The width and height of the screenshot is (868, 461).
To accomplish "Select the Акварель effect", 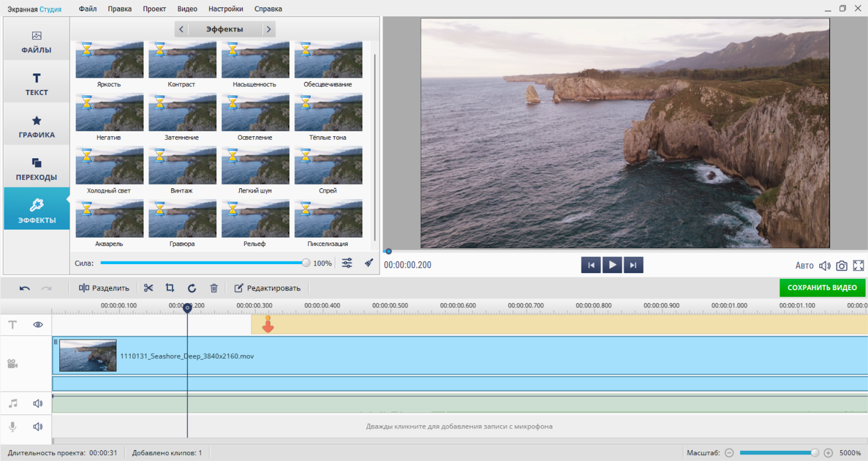I will (110, 219).
